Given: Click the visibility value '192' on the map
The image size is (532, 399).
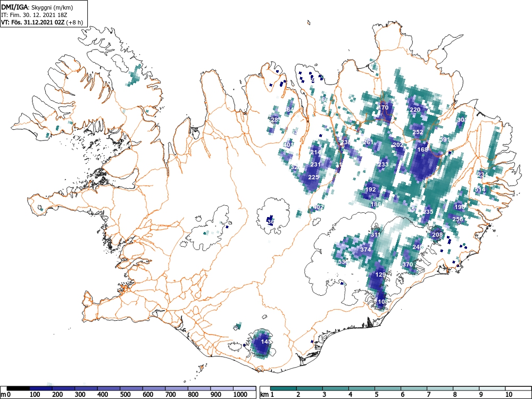Looking at the screenshot, I should pyautogui.click(x=370, y=189).
